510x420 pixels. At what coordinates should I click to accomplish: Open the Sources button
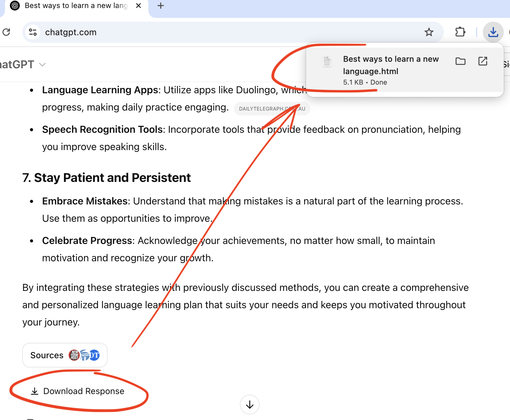[x=65, y=355]
